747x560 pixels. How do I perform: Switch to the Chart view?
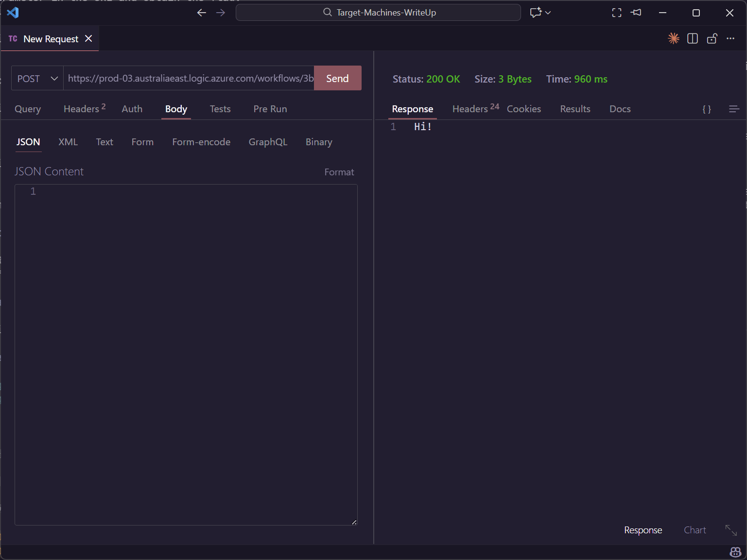point(695,530)
